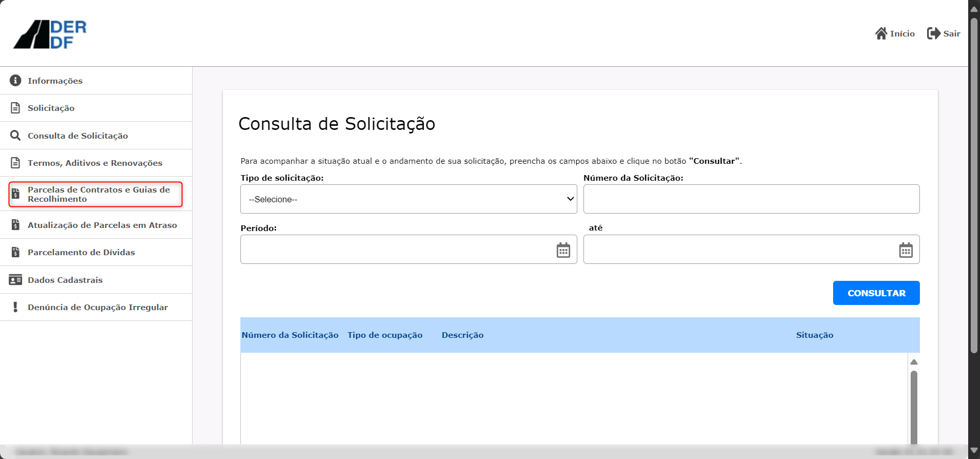
Task: Click the CONSULTAR button
Action: click(876, 293)
